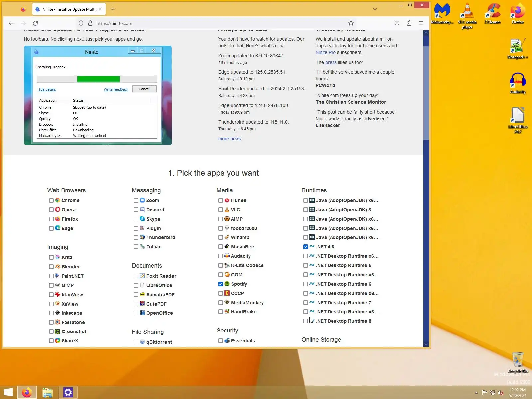Open the Recycle Bin on desktop
The width and height of the screenshot is (532, 399).
(518, 363)
